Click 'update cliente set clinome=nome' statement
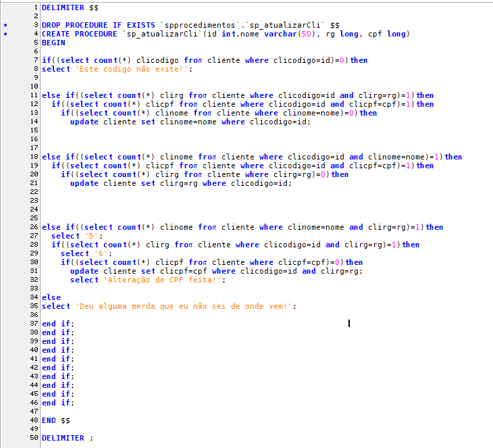The image size is (493, 448). pyautogui.click(x=143, y=122)
